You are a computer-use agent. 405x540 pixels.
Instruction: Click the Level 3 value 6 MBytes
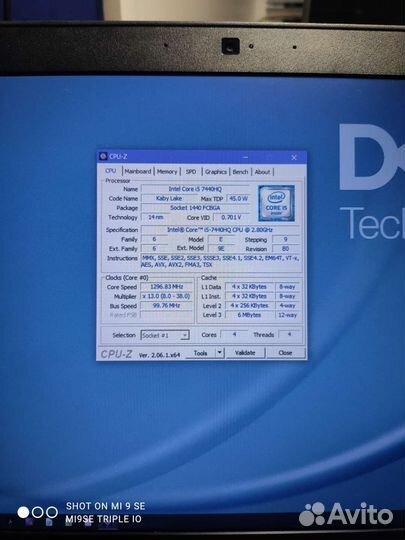(249, 315)
